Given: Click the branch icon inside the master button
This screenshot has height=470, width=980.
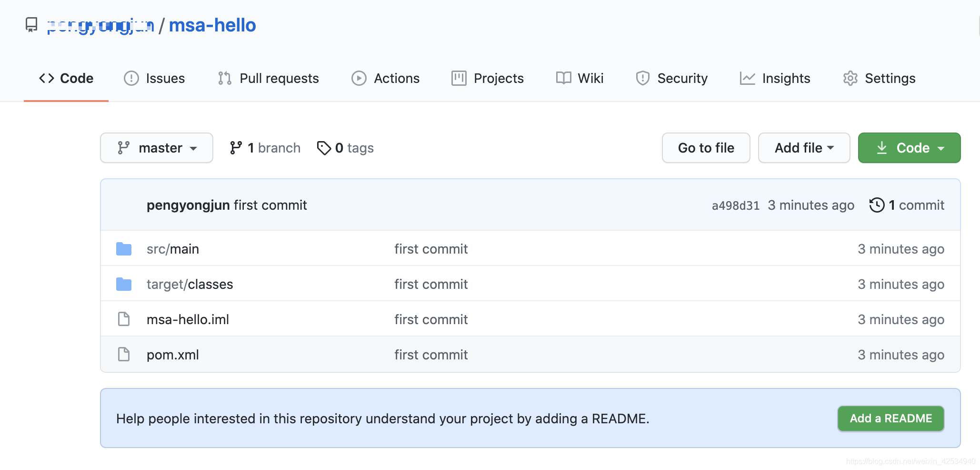Looking at the screenshot, I should click(x=124, y=148).
